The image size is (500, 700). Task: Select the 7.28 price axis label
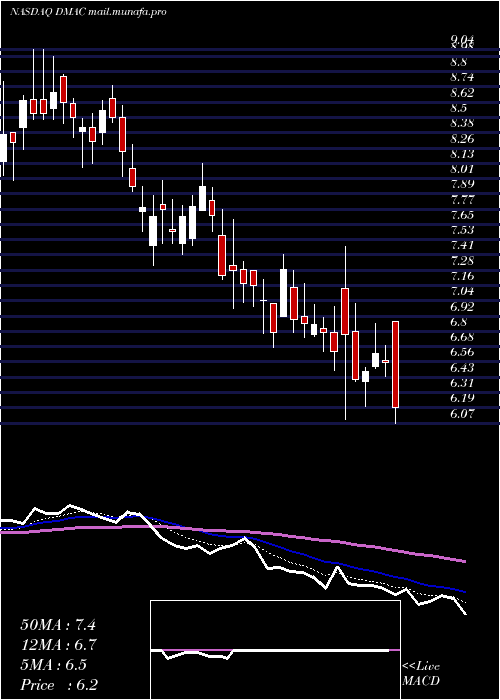462,260
